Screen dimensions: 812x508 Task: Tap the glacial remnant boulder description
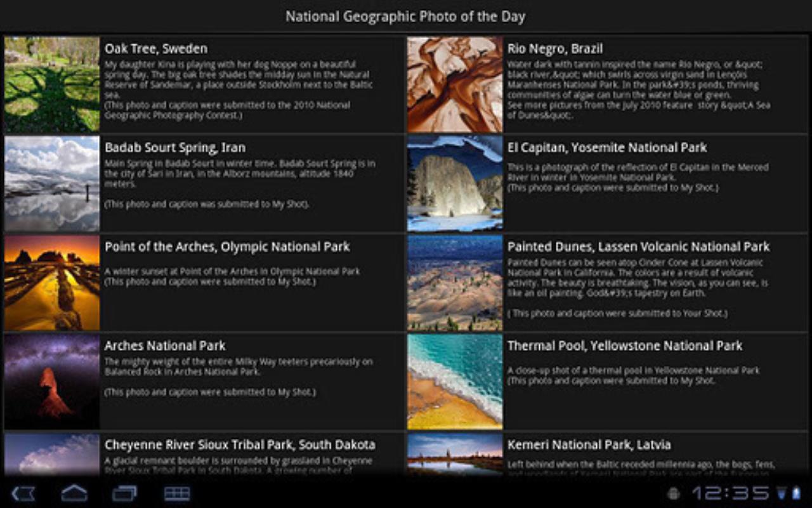pyautogui.click(x=239, y=465)
